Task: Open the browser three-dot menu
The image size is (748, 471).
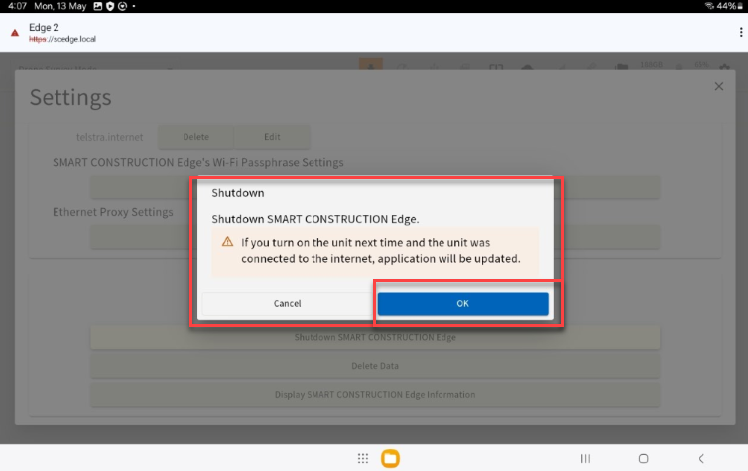Action: pyautogui.click(x=740, y=32)
